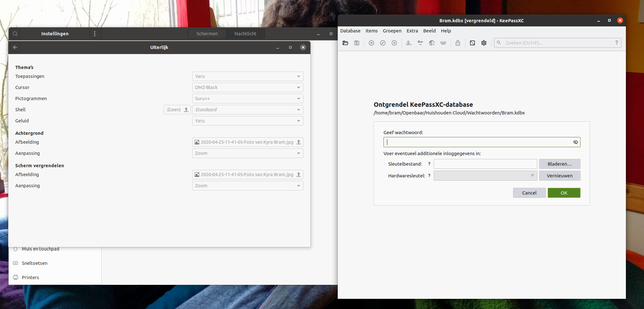The width and height of the screenshot is (644, 309).
Task: Toggle password visibility in the wachtwoord field
Action: click(x=575, y=142)
